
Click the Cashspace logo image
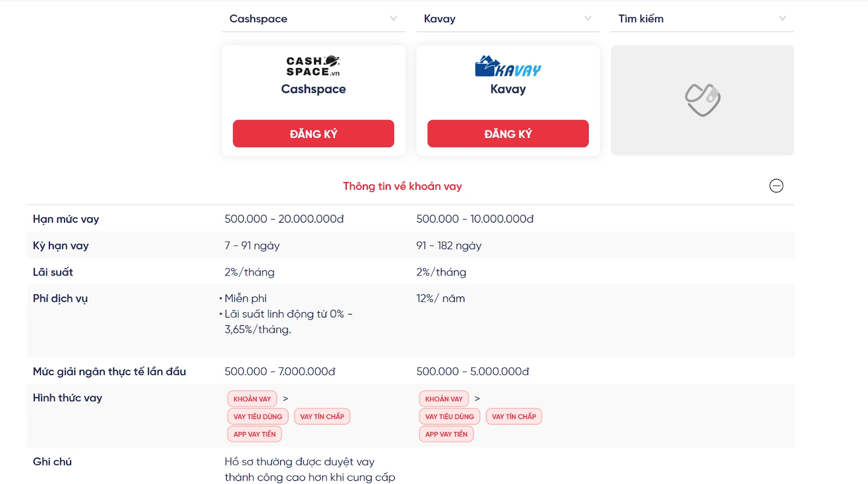click(x=313, y=66)
